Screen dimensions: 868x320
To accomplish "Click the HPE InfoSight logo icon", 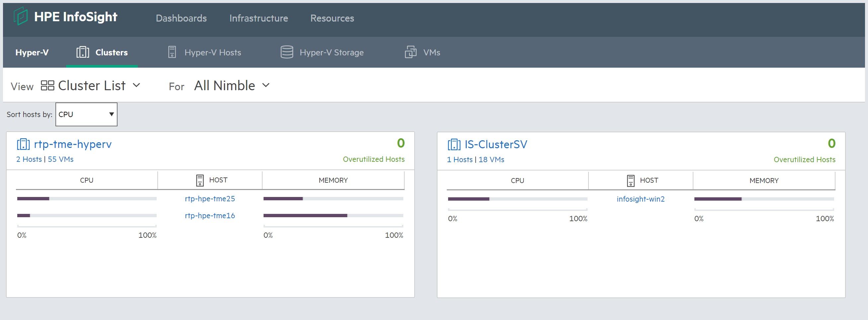I will [21, 17].
